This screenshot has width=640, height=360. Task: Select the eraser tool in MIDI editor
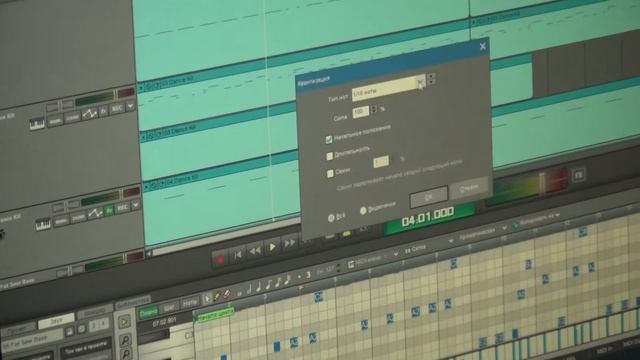coord(227,294)
